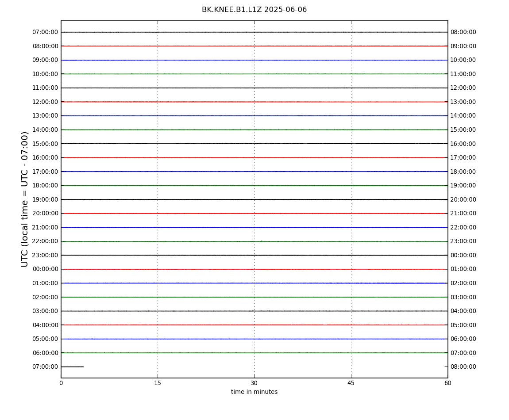The image size is (509, 420).
Task: Click the right-axis end time 17:00:00
Action: click(x=463, y=158)
